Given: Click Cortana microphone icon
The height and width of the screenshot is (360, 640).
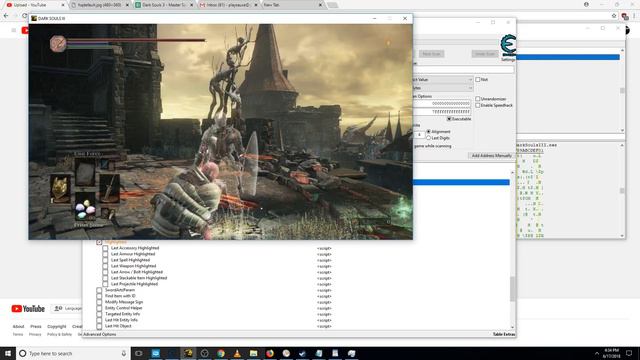Looking at the screenshot, I should pos(124,353).
